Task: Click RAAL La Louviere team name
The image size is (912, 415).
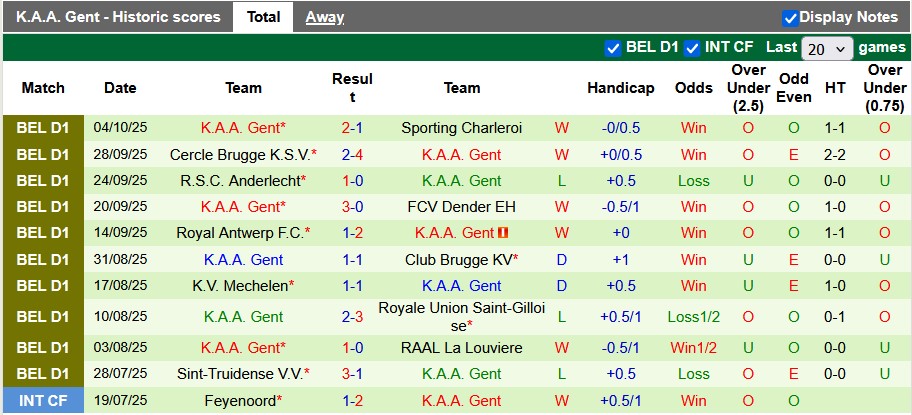Action: [x=461, y=348]
